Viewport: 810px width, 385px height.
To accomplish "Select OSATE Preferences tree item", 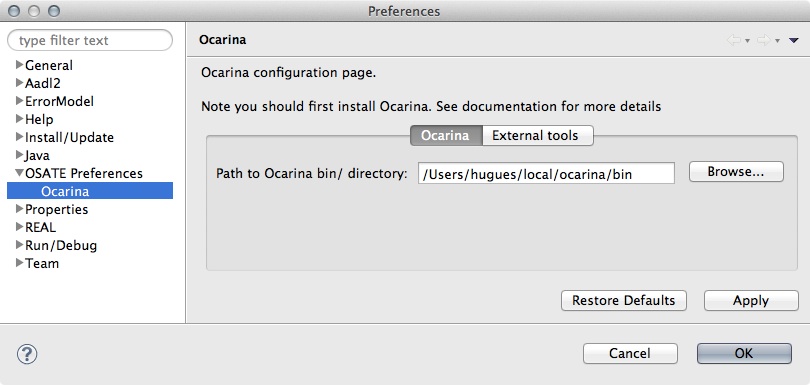I will pyautogui.click(x=84, y=173).
